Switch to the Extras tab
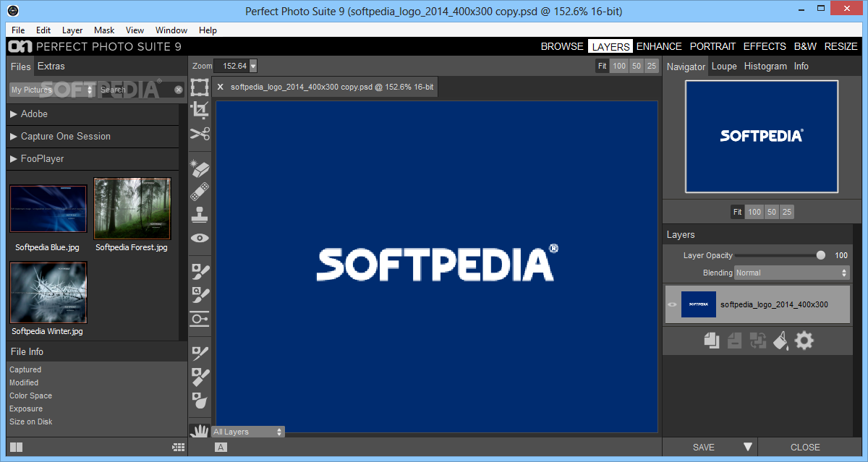Viewport: 868px width, 462px height. tap(51, 67)
